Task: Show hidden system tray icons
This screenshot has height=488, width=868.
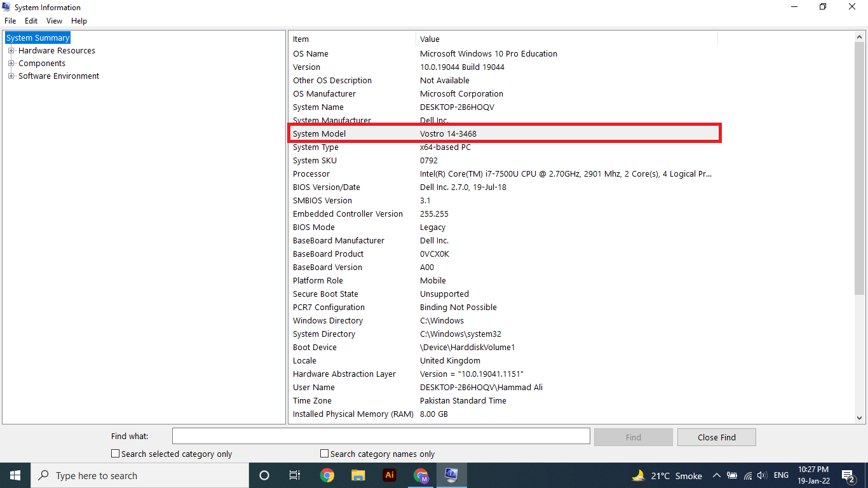Action: click(717, 475)
